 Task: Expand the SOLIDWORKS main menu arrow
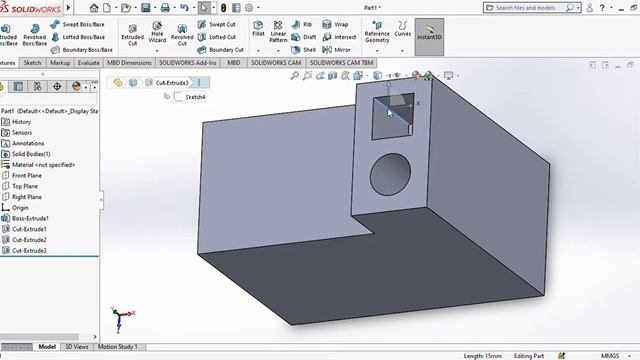(69, 8)
